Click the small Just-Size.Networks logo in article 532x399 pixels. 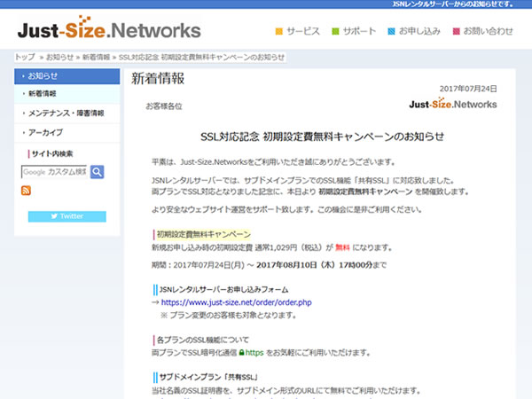point(453,103)
